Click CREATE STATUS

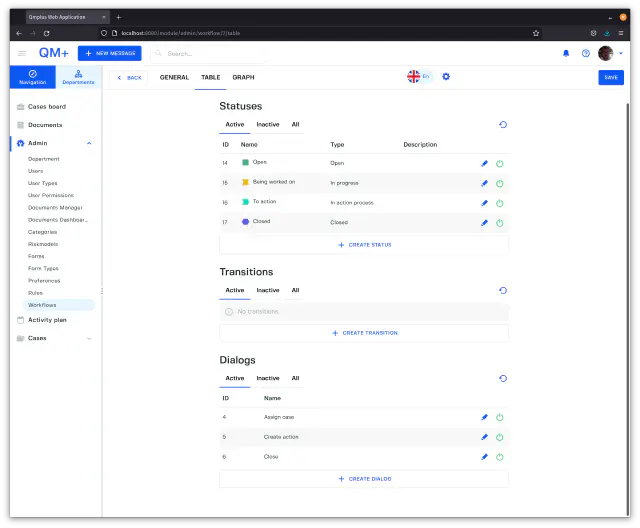point(364,245)
